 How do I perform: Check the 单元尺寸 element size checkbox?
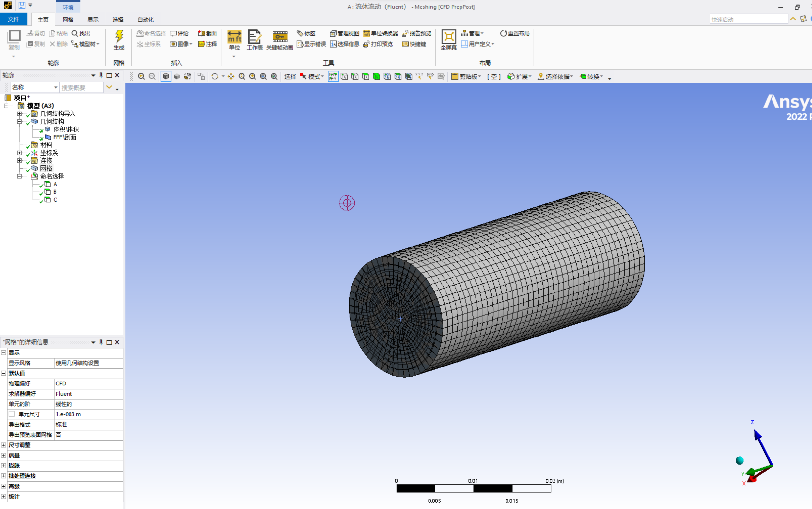tap(12, 414)
